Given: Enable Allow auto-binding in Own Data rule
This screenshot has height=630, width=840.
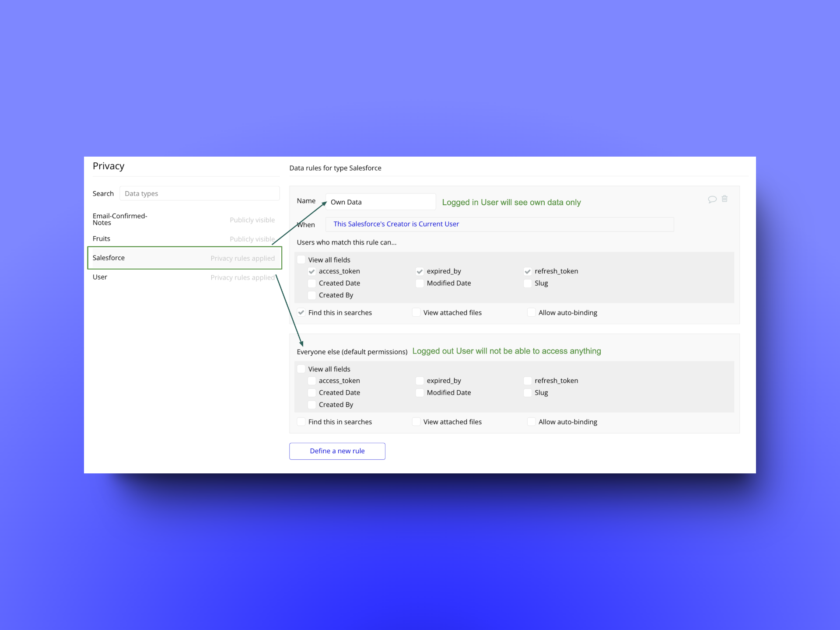Looking at the screenshot, I should click(x=531, y=312).
